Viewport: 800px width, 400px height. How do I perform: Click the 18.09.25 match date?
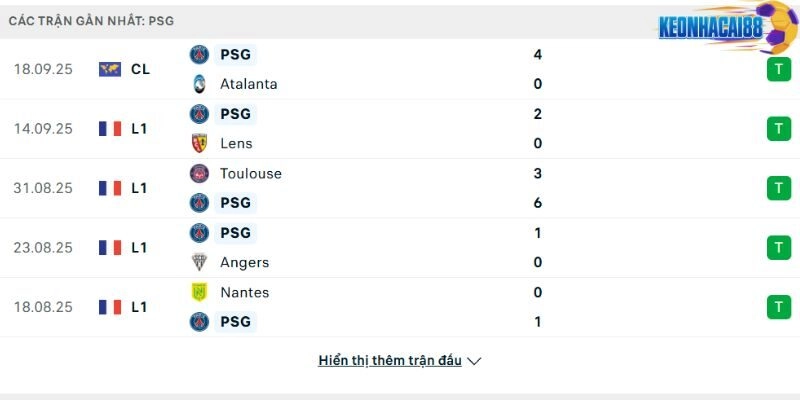[43, 69]
